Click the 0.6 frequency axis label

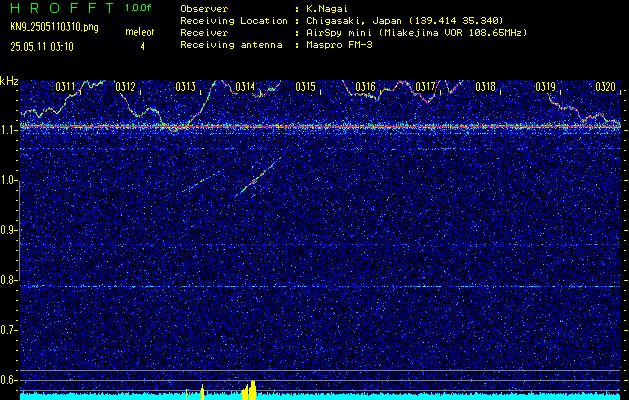[x=8, y=380]
